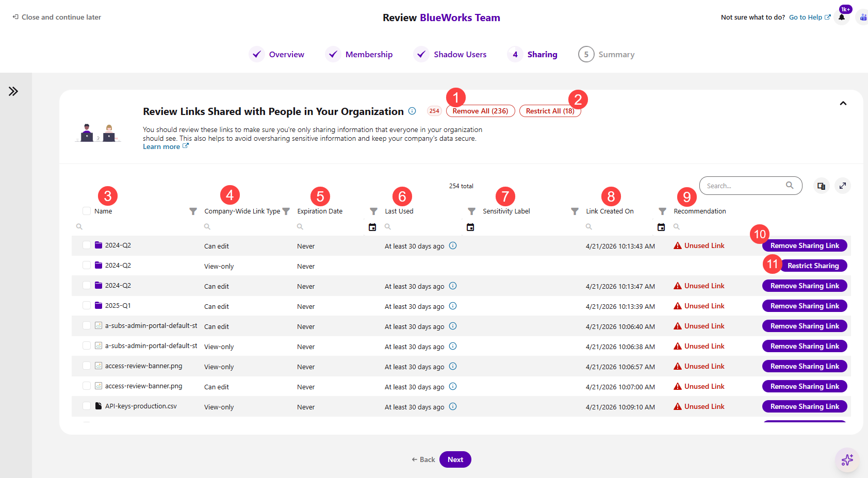868x478 pixels.
Task: Open the Learn more link
Action: (166, 147)
